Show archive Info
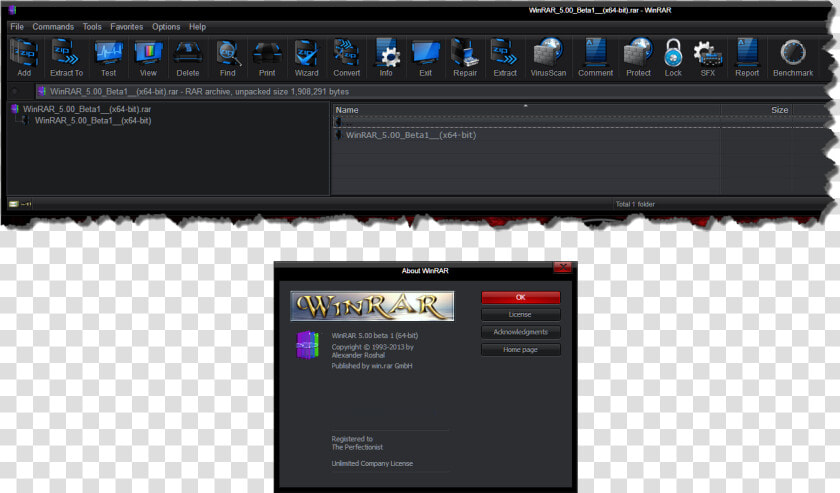The image size is (840, 493). pos(386,58)
